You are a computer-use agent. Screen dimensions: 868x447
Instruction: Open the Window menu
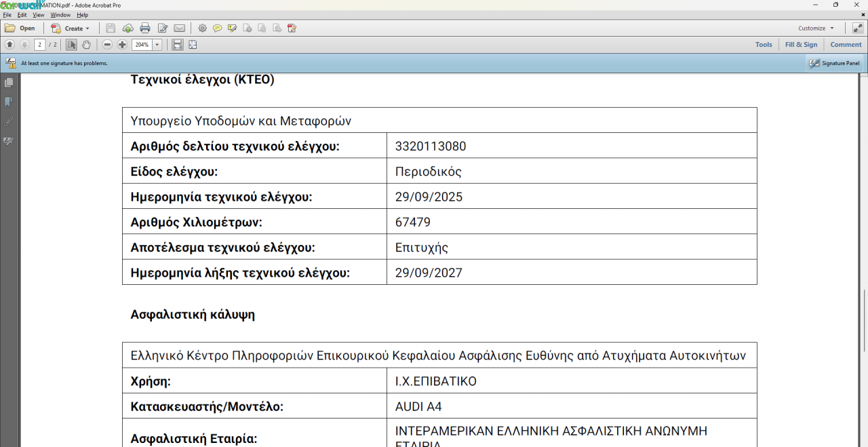60,15
